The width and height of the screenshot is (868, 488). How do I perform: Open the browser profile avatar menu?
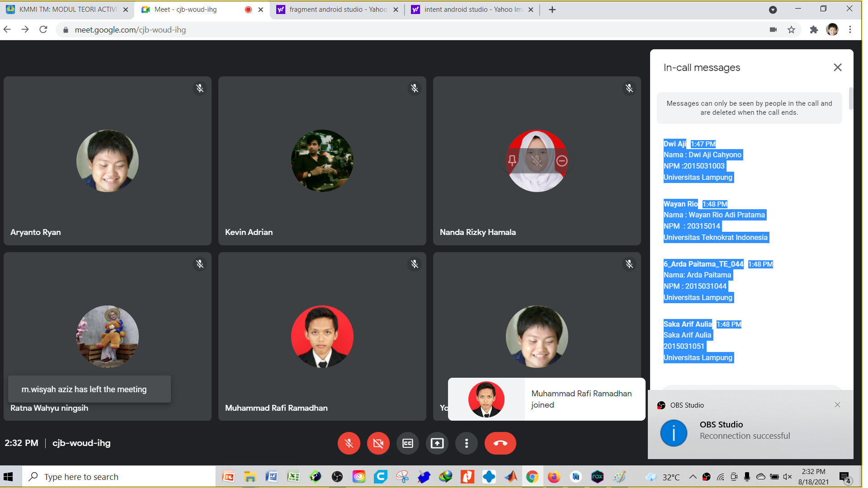coord(832,29)
